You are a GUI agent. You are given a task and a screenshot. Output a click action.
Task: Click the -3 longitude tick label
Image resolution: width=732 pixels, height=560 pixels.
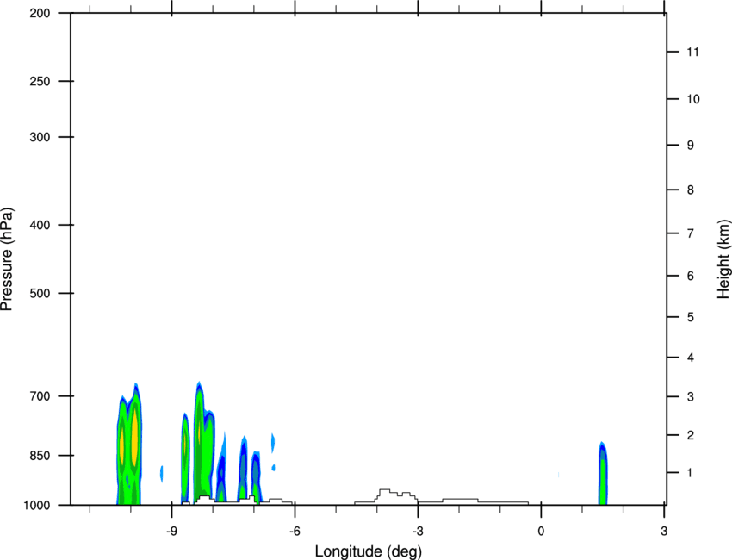pos(418,532)
